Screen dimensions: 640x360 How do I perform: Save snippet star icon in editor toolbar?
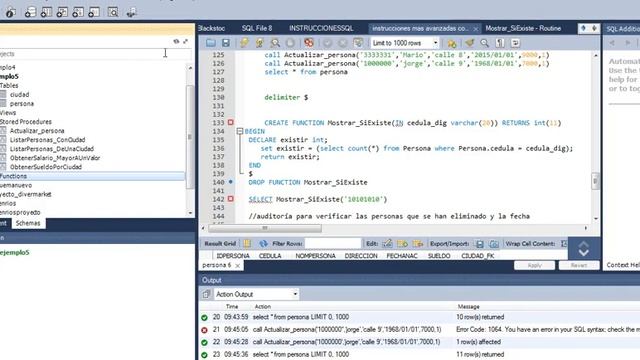pyautogui.click(x=452, y=43)
